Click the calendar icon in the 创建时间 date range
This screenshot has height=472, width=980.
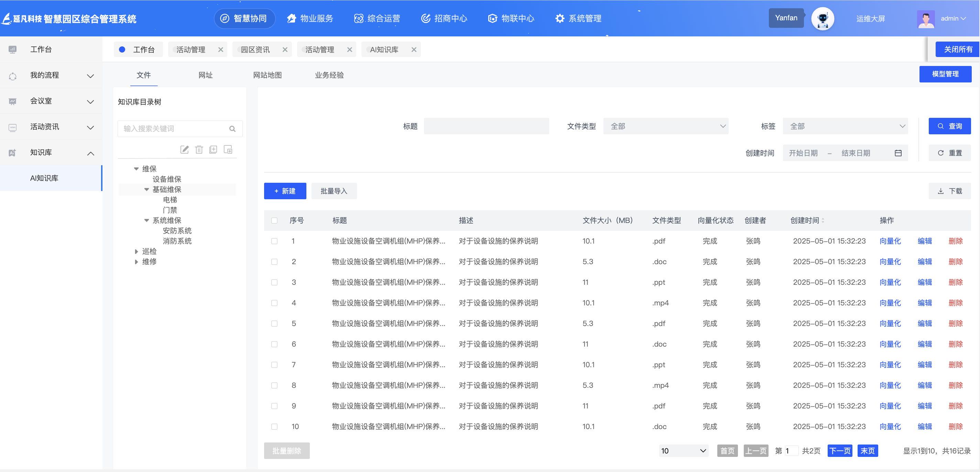coord(898,153)
